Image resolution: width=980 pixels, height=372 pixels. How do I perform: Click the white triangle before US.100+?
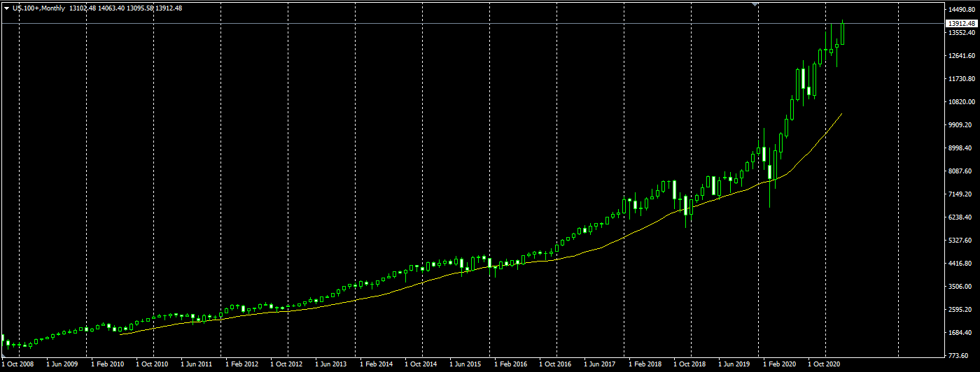(6, 8)
